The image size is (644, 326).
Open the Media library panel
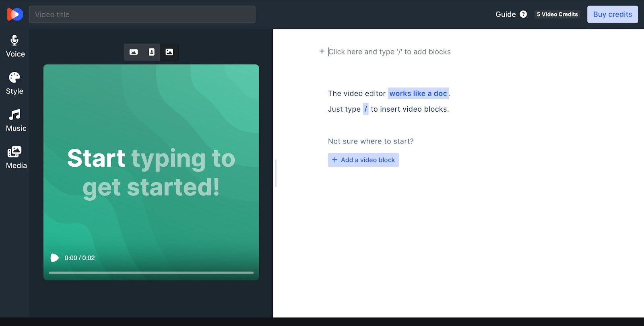[x=16, y=158]
